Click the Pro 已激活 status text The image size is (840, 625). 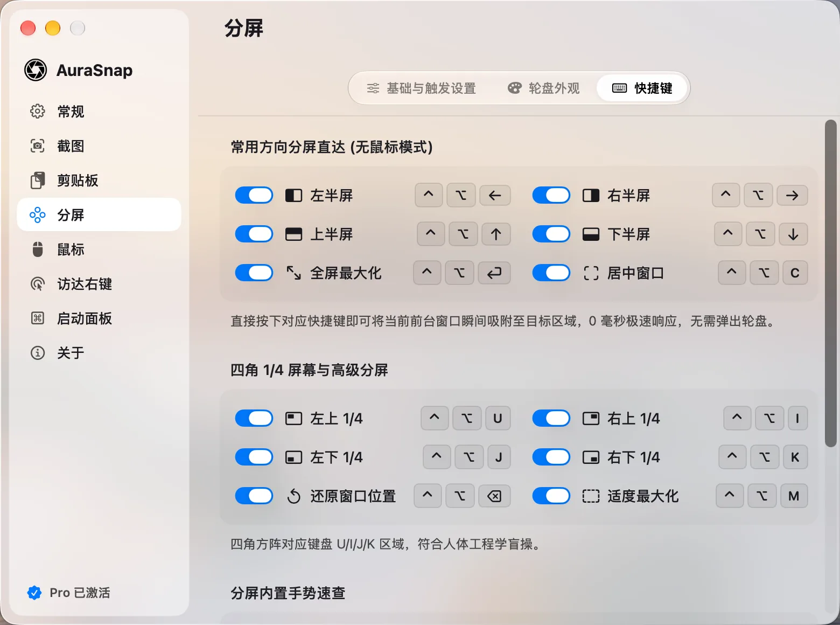coord(80,593)
